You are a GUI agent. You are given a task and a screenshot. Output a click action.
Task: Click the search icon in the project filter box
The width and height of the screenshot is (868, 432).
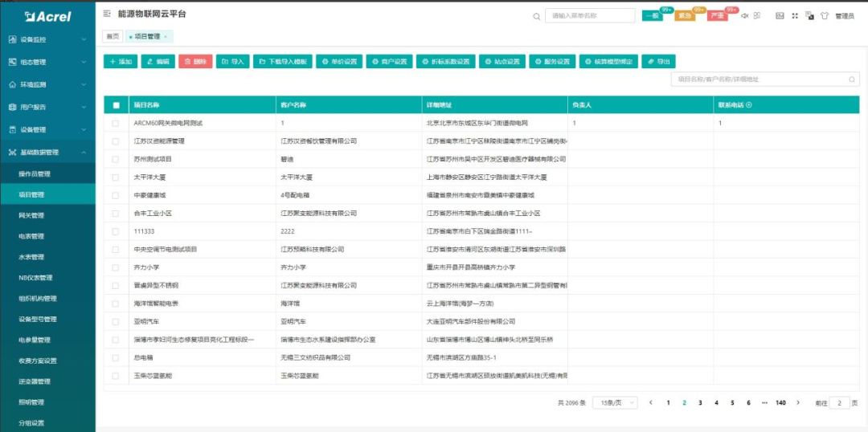point(852,79)
